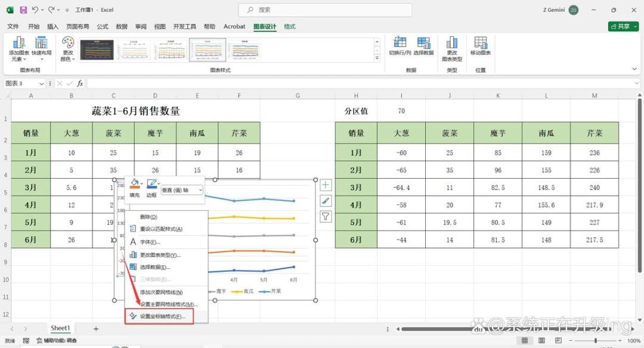Image resolution: width=644 pixels, height=348 pixels.
Task: Open the 文件 (File) tab
Action: pyautogui.click(x=13, y=26)
